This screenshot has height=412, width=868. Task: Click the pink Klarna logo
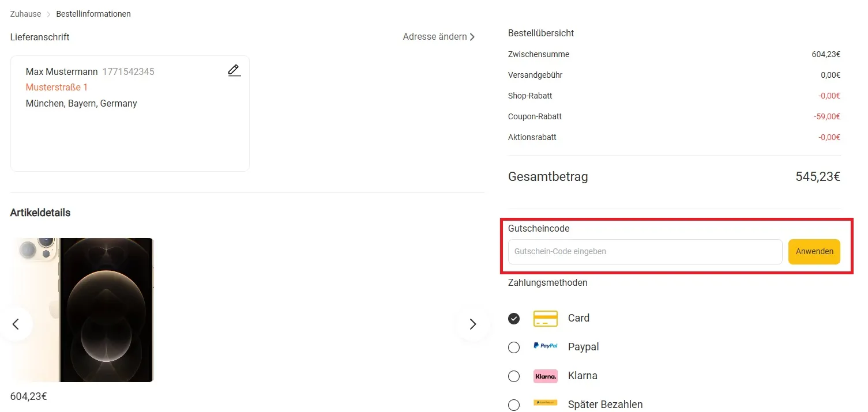(545, 375)
